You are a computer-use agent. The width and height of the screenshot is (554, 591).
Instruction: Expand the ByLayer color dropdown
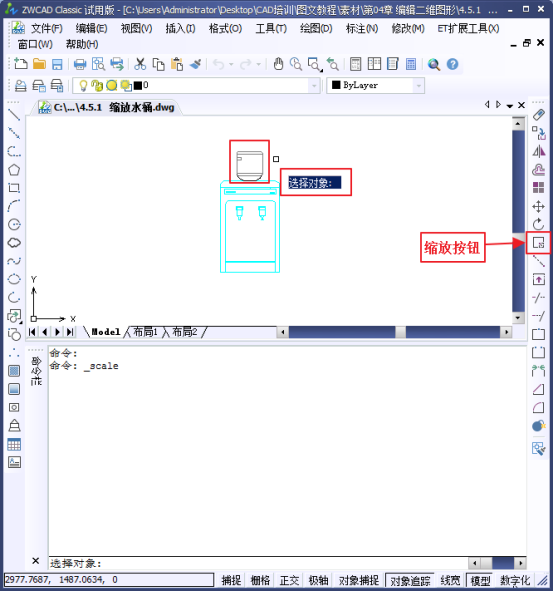(418, 86)
